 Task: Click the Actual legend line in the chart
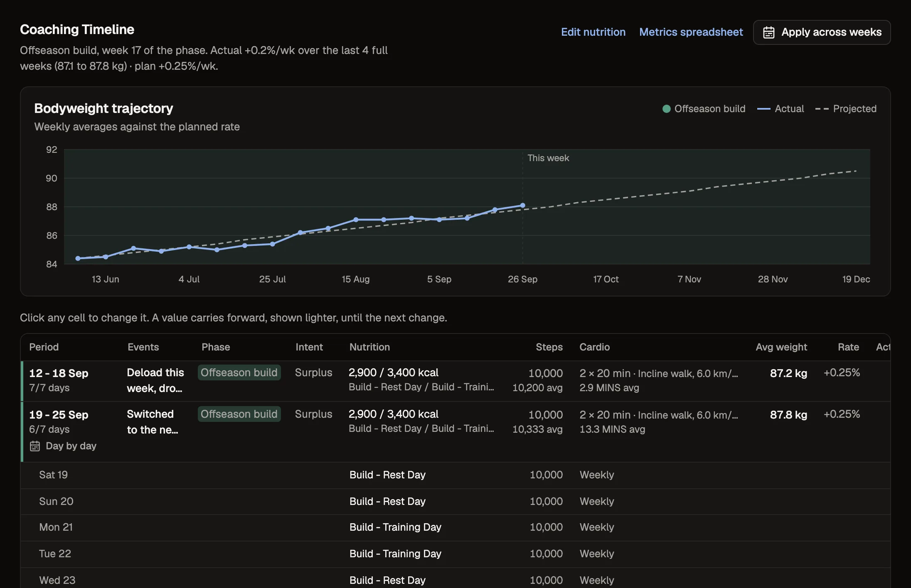click(763, 109)
